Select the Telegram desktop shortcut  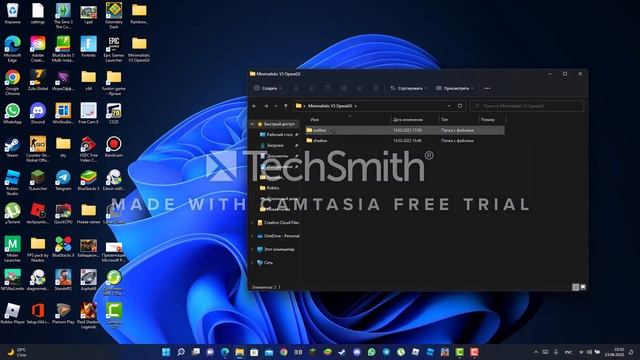[x=63, y=180]
